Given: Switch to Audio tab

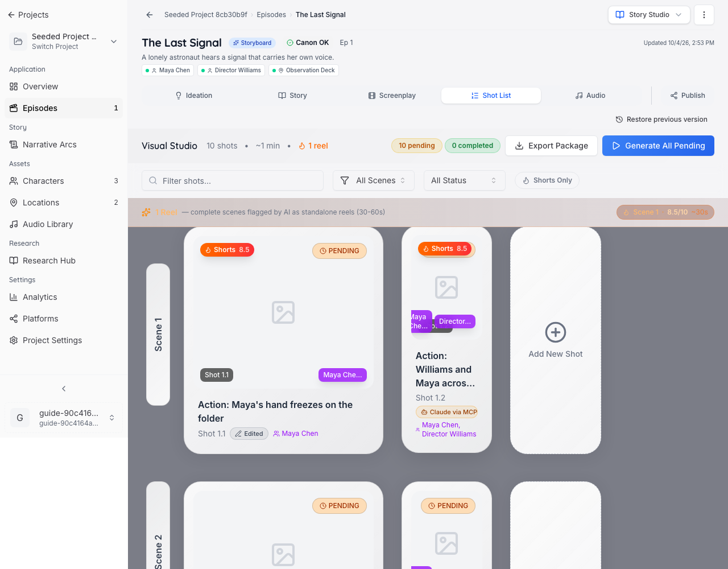Looking at the screenshot, I should (590, 96).
